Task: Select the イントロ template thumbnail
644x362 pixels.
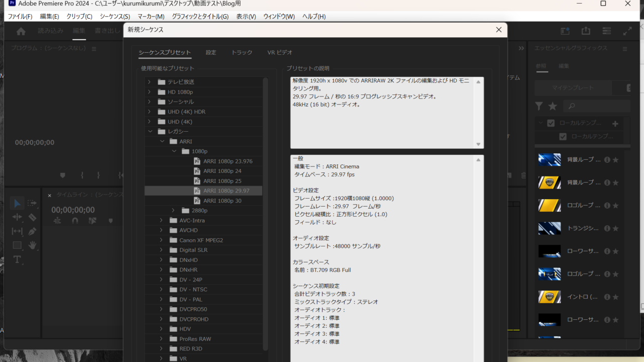Action: click(x=549, y=297)
